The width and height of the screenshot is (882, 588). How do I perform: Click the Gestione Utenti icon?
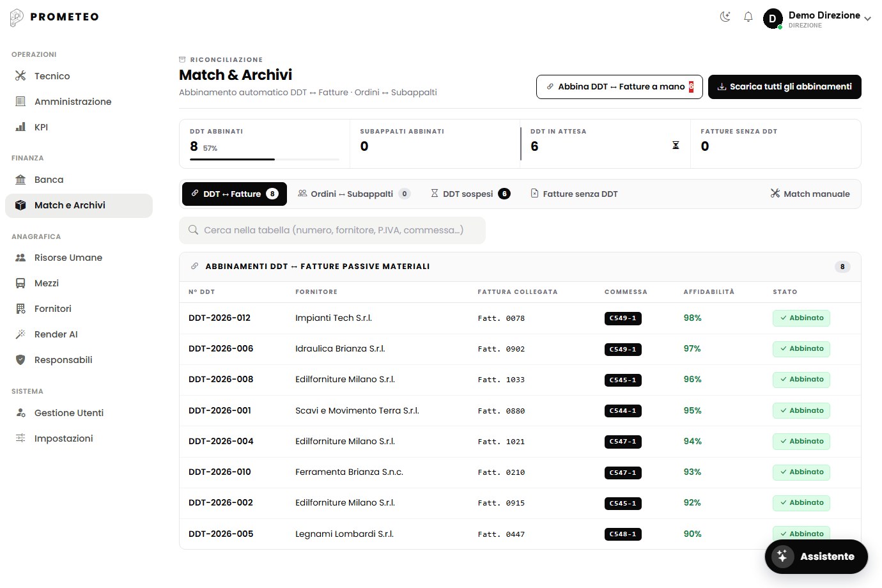pyautogui.click(x=20, y=413)
